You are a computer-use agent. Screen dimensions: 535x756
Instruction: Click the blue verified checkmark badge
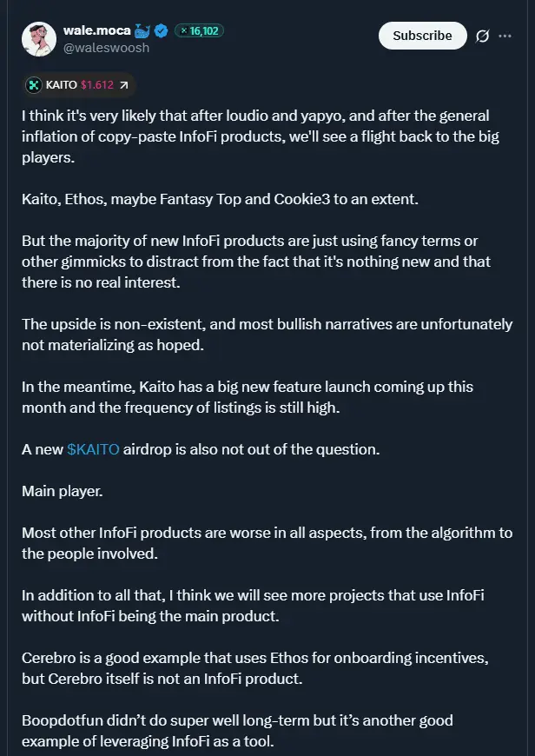click(x=162, y=31)
